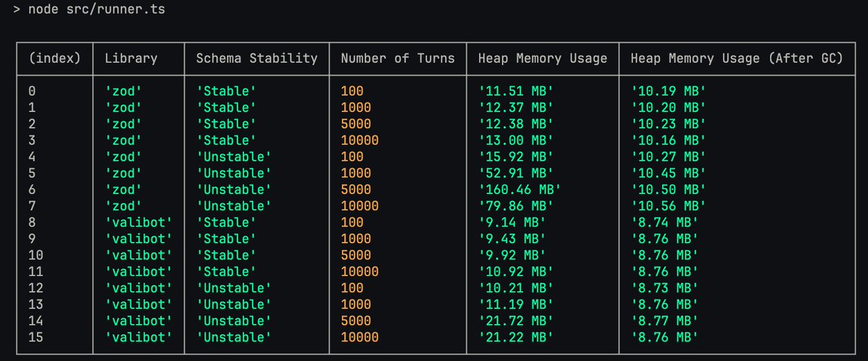
Task: Click the '10.19 MB' after-GC value
Action: tap(668, 91)
